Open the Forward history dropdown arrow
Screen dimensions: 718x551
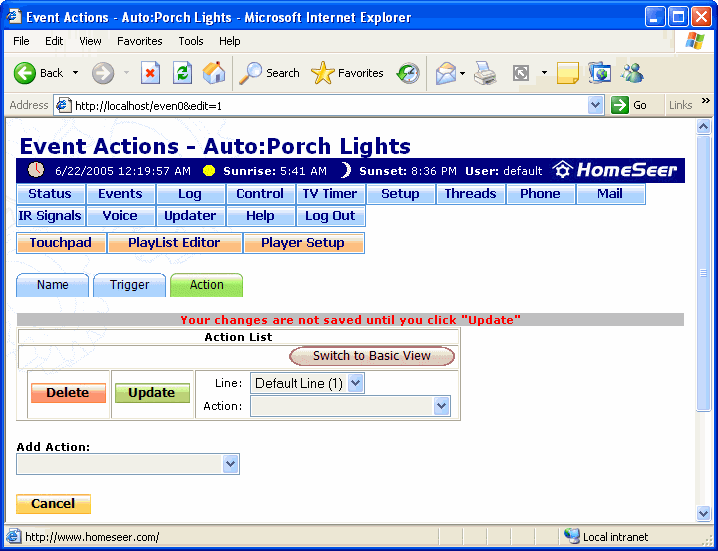tap(126, 73)
